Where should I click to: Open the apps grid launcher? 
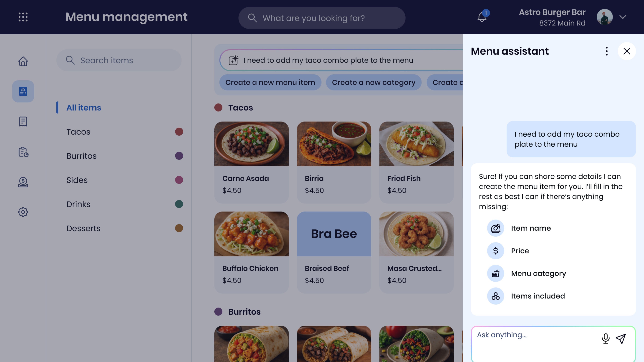pos(23,17)
